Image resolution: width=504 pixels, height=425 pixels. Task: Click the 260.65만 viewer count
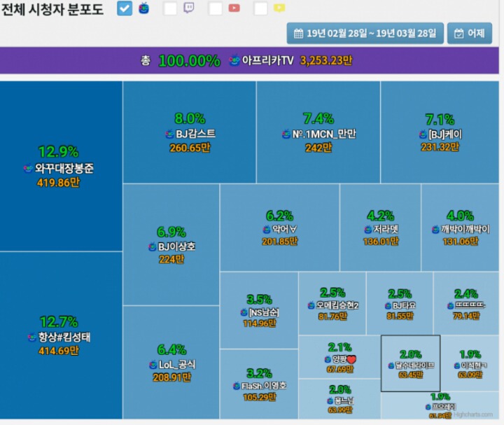[x=190, y=148]
